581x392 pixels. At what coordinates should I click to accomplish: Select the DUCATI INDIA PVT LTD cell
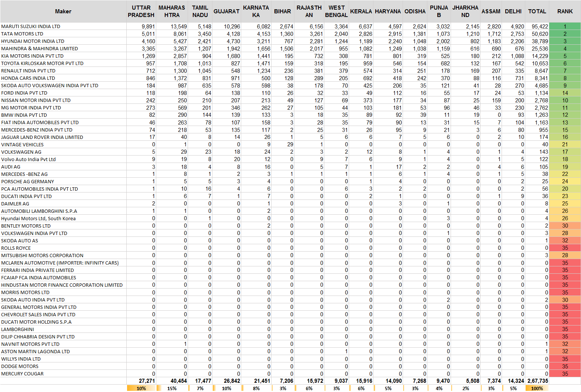tap(63, 196)
